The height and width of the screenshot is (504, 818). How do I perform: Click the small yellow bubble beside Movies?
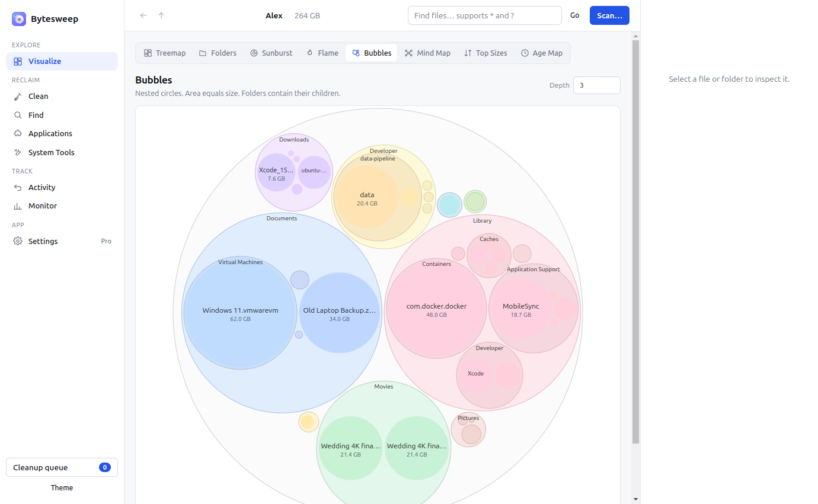click(x=308, y=422)
